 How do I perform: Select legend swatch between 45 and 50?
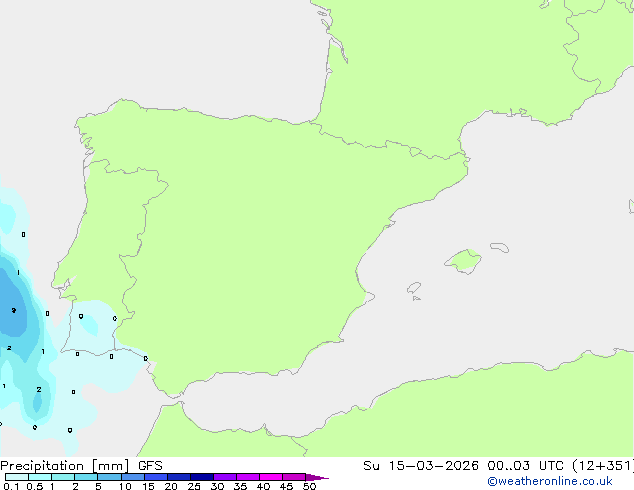[x=294, y=477]
